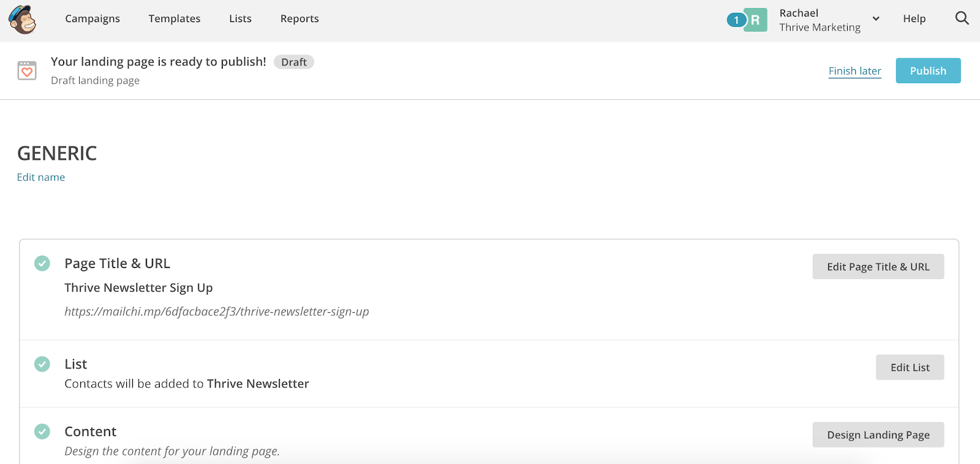Viewport: 980px width, 464px height.
Task: Click the Edit List button
Action: point(910,367)
